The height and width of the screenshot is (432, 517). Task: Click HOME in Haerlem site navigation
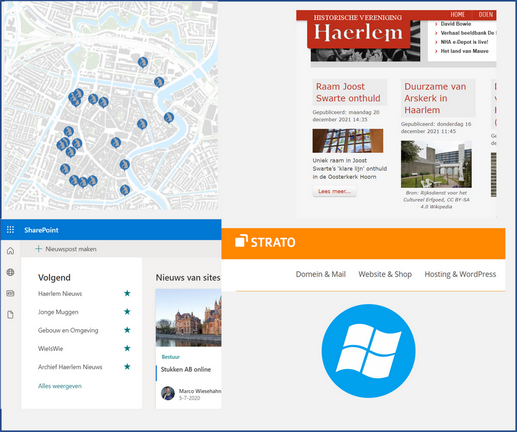[x=458, y=15]
